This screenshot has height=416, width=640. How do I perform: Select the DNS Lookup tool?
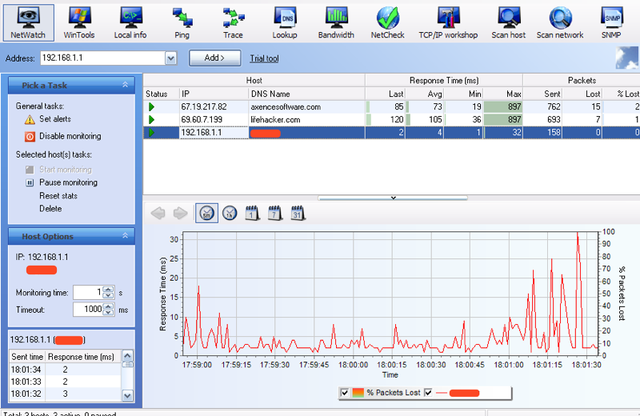tap(285, 21)
